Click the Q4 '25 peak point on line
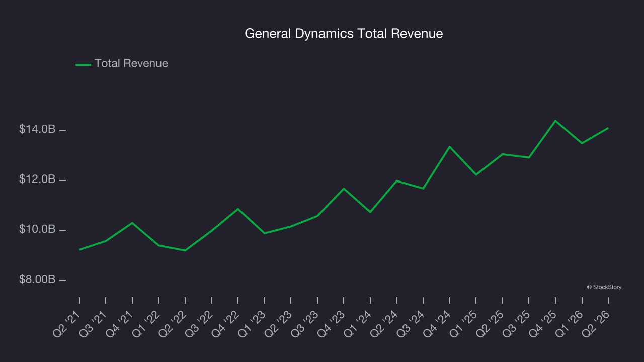Image resolution: width=644 pixels, height=362 pixels. [555, 121]
